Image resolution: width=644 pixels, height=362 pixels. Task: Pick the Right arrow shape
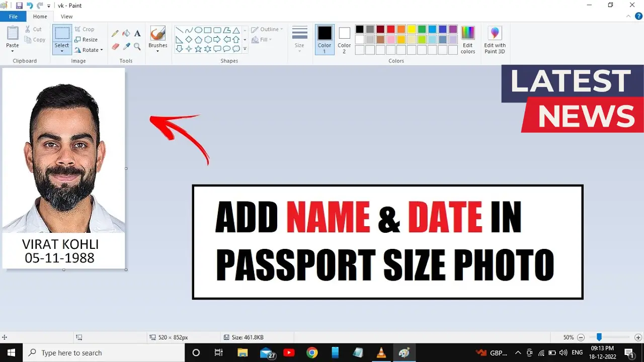[x=217, y=39]
